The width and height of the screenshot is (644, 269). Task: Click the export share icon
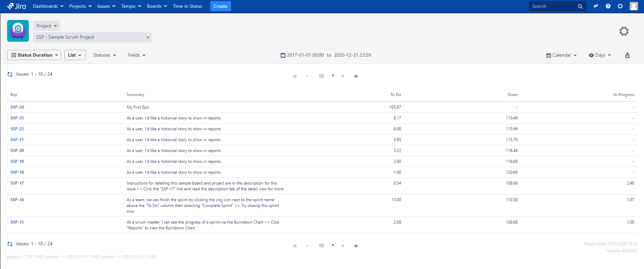pos(627,55)
